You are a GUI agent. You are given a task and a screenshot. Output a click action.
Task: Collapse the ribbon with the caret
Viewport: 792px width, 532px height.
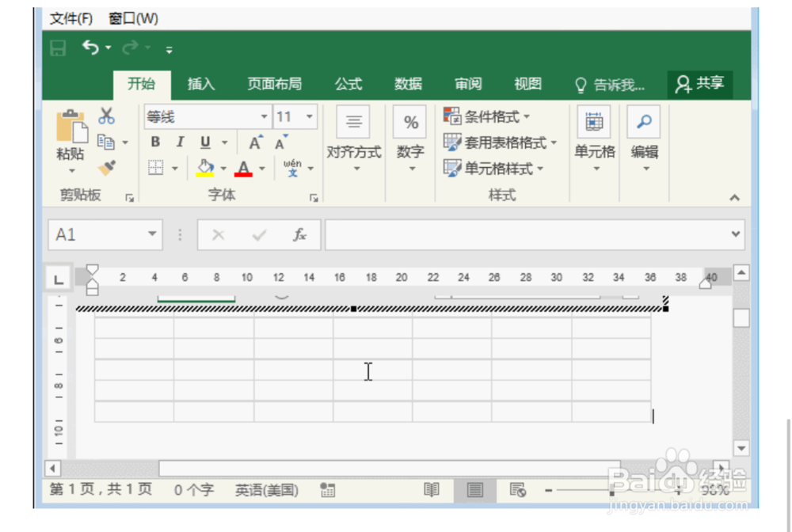tap(735, 198)
